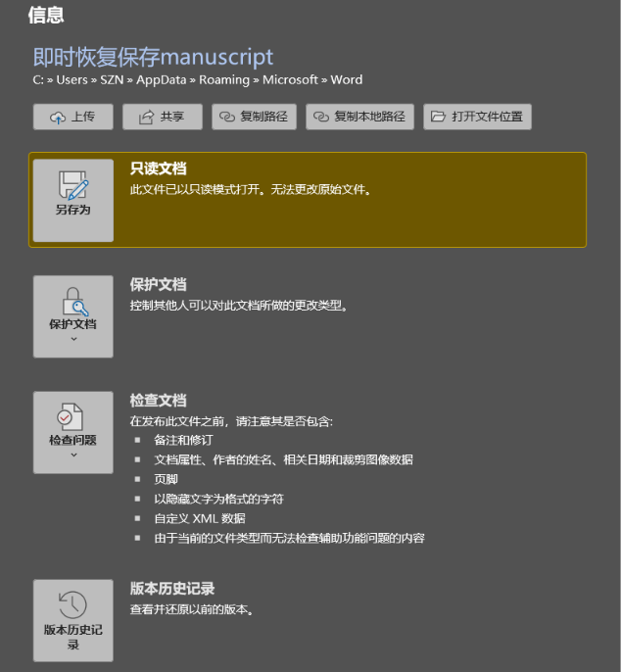Image resolution: width=621 pixels, height=672 pixels.
Task: Click the Microsoft segment of the path
Action: click(290, 79)
